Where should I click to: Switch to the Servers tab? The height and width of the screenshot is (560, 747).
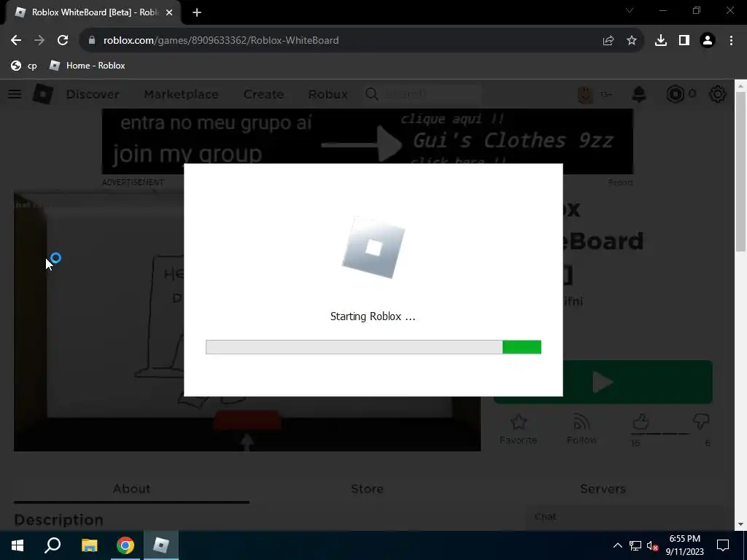(603, 489)
